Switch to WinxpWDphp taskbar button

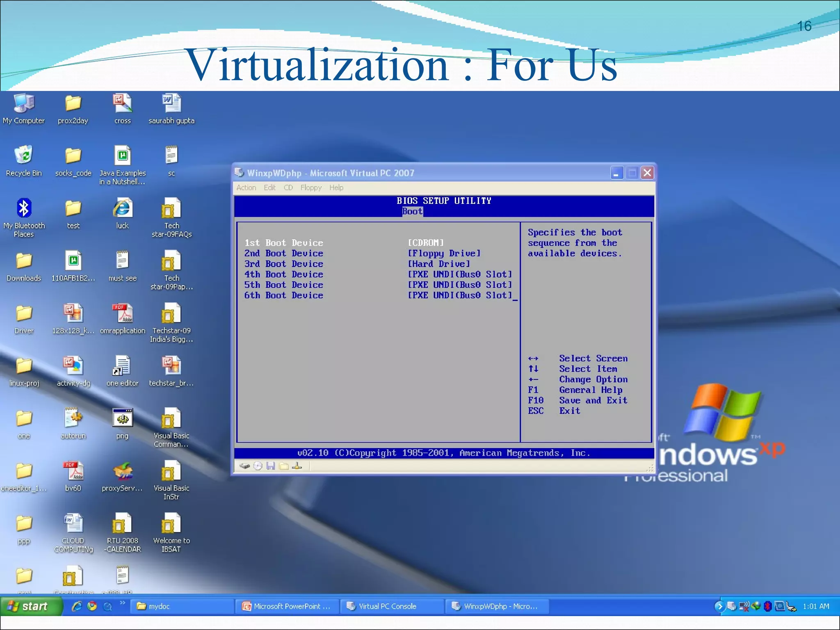point(498,606)
